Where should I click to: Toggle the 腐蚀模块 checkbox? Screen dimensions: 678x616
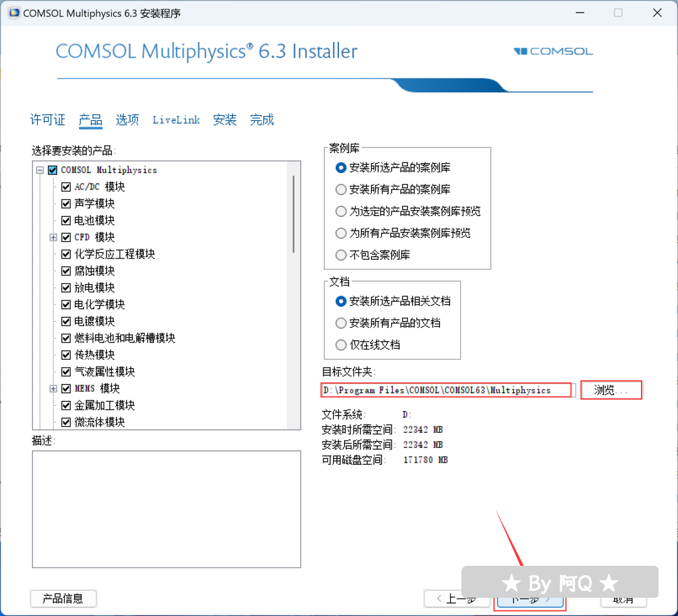66,271
